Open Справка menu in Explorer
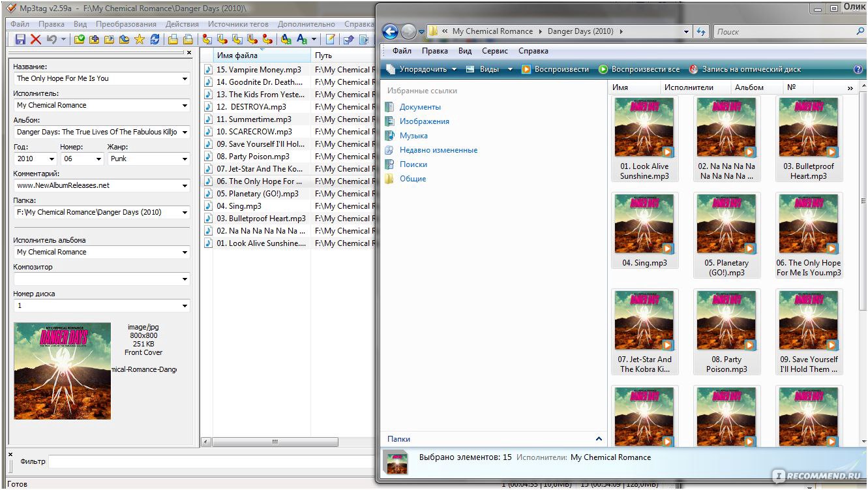This screenshot has height=490, width=868. tap(533, 51)
